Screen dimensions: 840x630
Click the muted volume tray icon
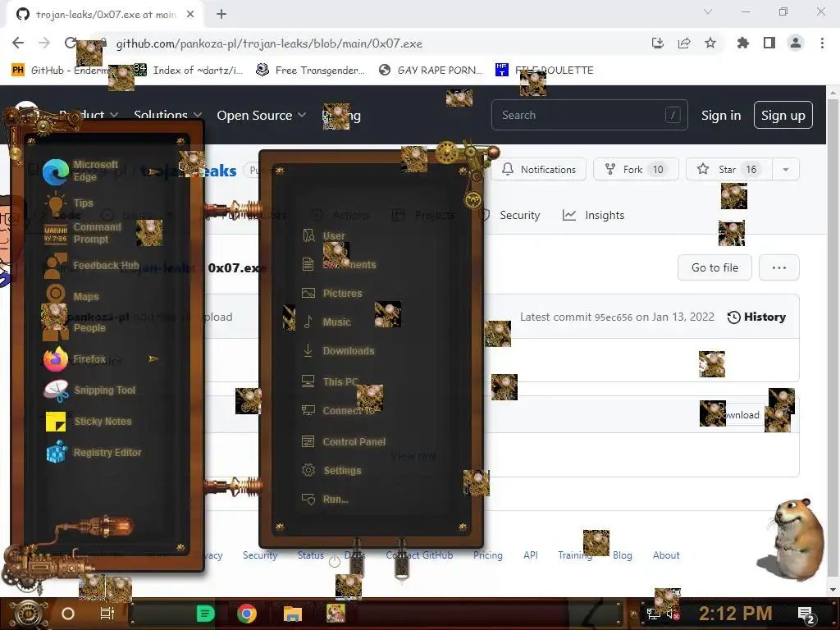(x=673, y=614)
